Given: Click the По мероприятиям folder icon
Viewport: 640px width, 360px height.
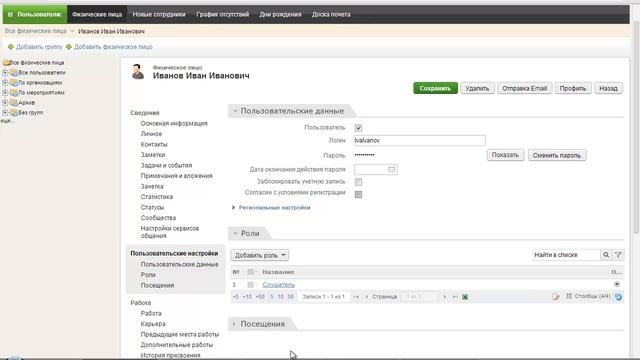Looking at the screenshot, I should tap(14, 93).
